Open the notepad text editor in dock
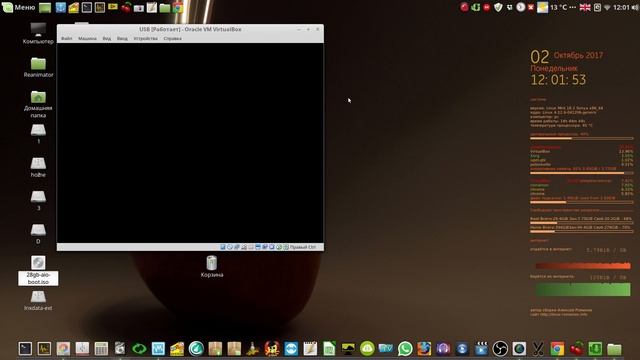The image size is (640, 360). click(x=310, y=349)
